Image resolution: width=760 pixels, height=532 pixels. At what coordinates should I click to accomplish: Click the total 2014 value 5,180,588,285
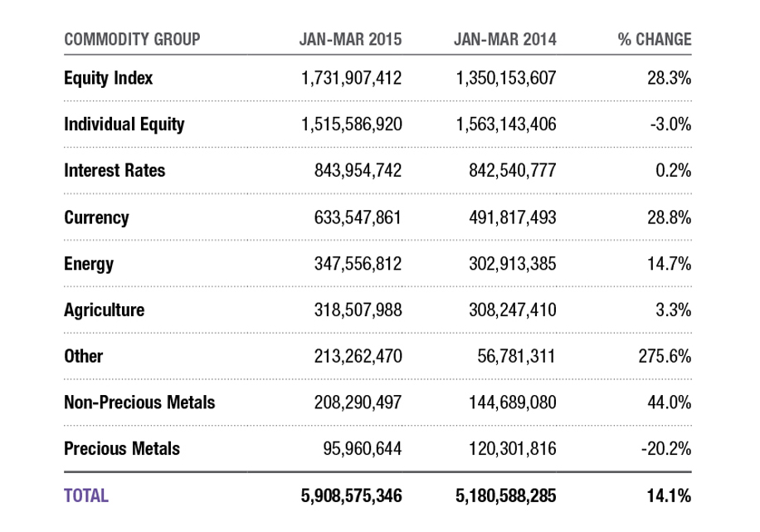click(506, 496)
